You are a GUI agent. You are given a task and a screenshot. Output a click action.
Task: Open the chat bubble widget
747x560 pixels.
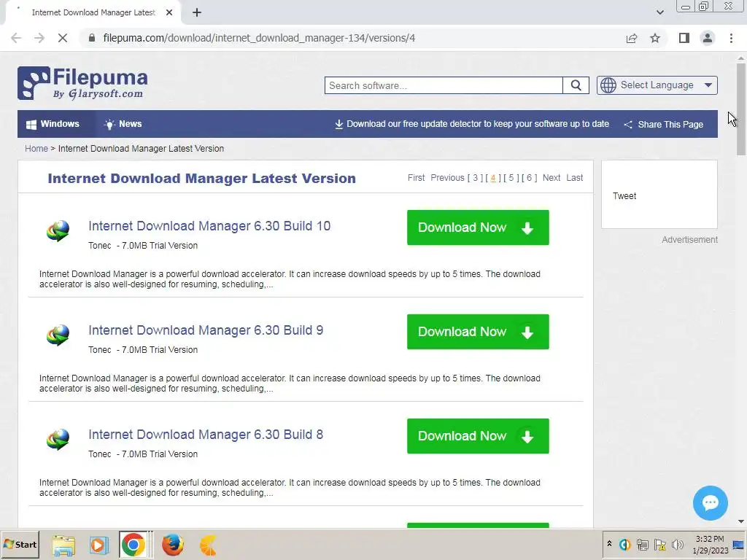tap(710, 503)
